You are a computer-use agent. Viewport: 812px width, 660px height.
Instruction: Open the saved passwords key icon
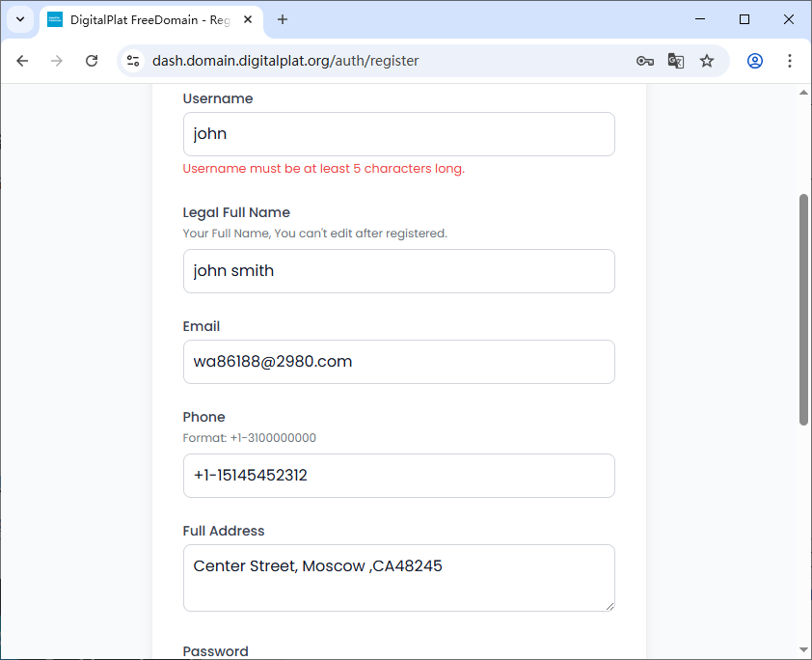645,61
